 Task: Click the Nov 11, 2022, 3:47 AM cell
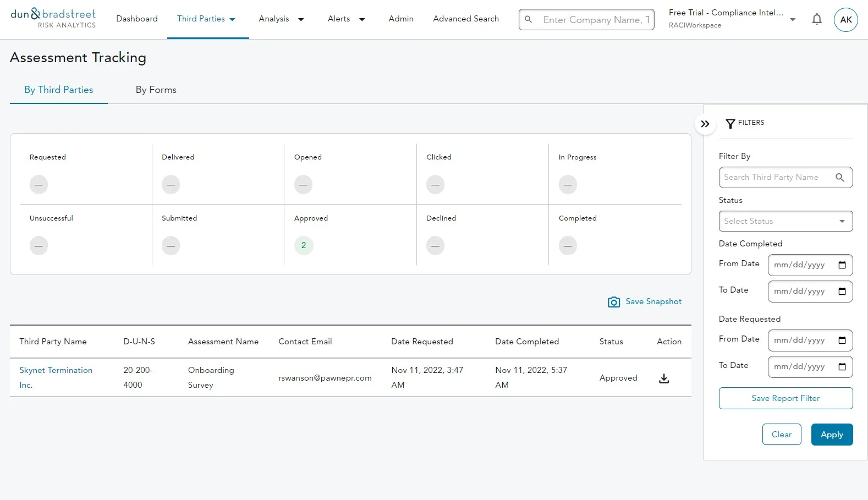427,377
